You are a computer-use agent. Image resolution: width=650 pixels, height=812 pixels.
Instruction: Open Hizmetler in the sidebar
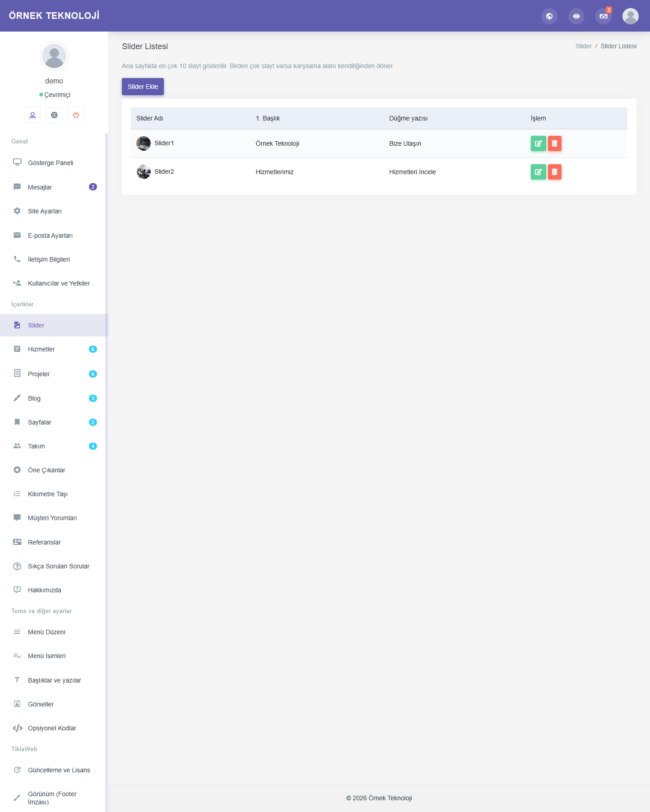click(53, 349)
